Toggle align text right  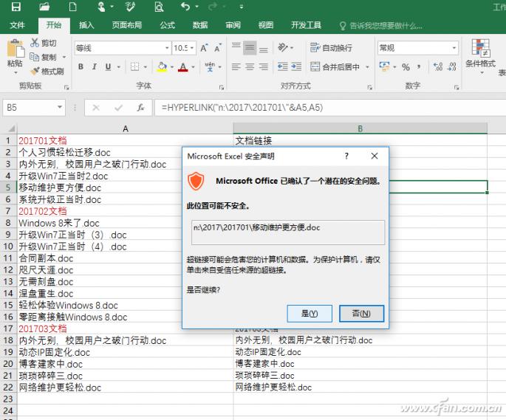[264, 66]
